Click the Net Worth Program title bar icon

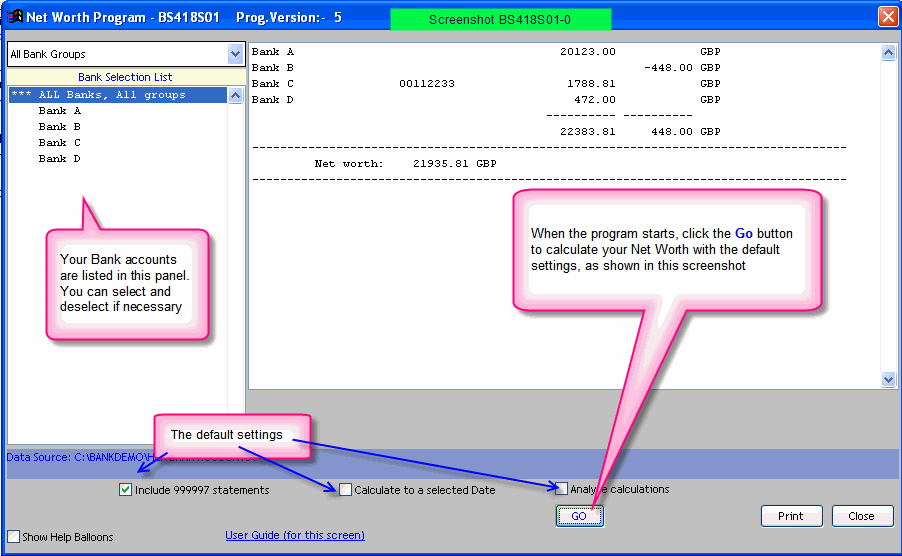[15, 17]
